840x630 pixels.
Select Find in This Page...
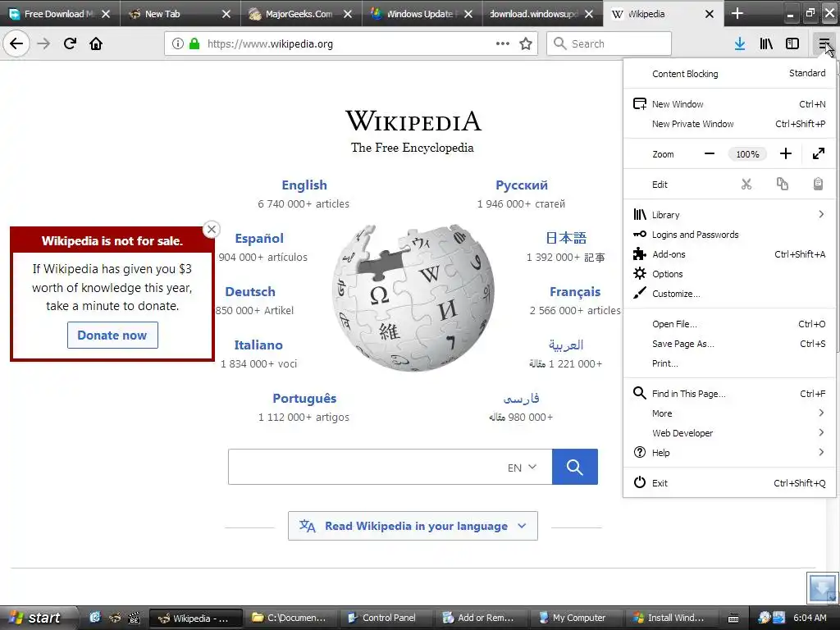[729, 394]
